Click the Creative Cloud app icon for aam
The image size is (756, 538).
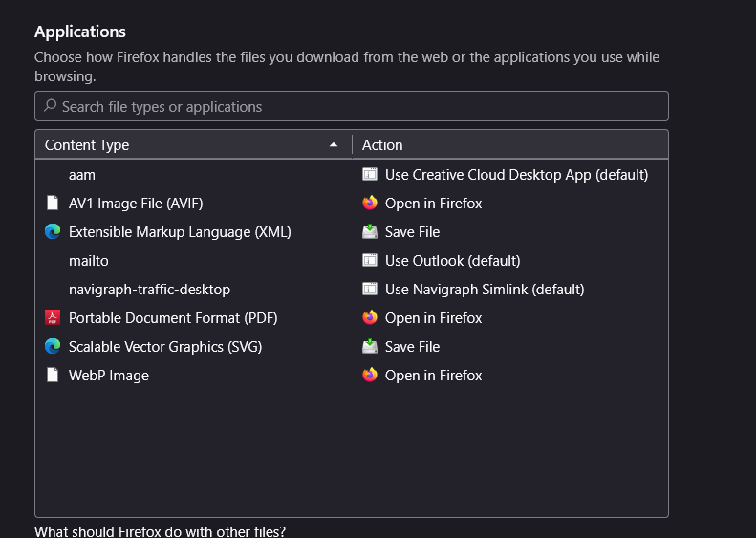tap(370, 175)
